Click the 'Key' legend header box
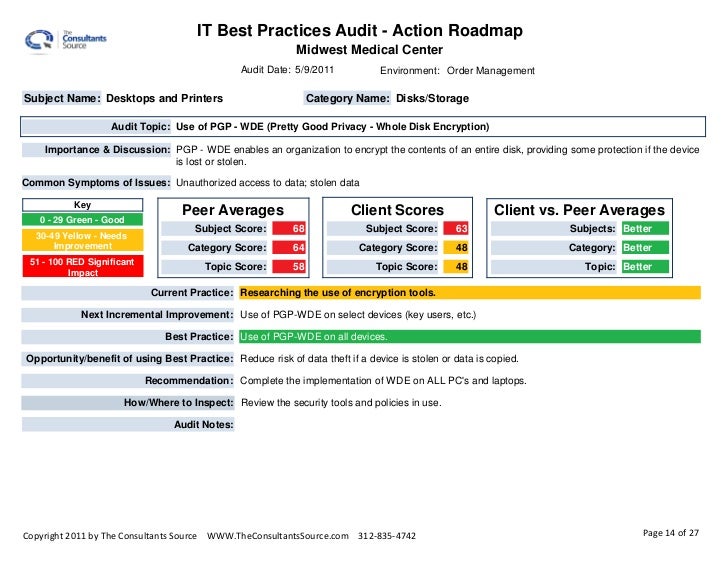This screenshot has width=728, height=563. click(83, 205)
